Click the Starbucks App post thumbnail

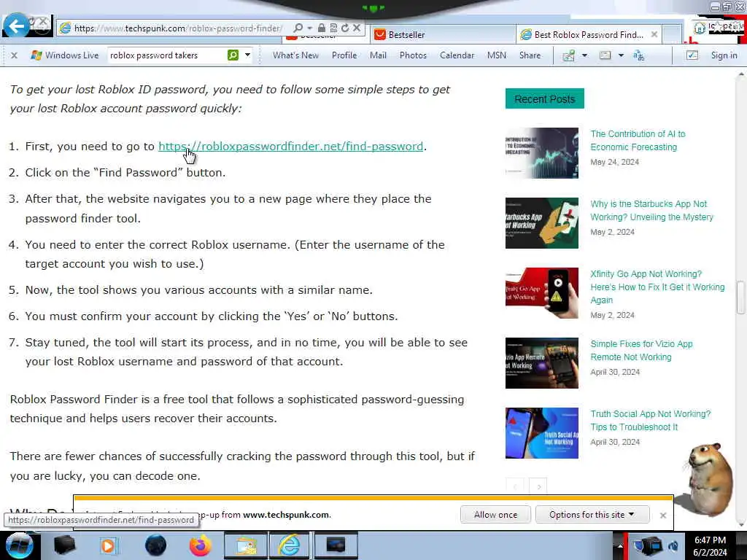tap(542, 223)
